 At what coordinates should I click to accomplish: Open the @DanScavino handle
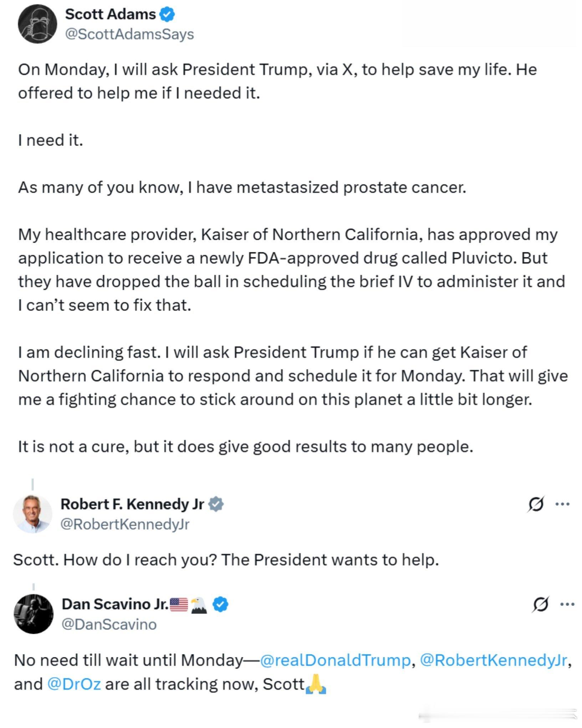(x=109, y=624)
